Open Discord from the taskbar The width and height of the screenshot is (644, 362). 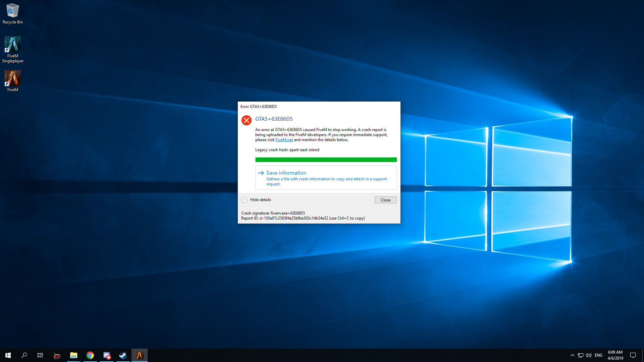107,355
